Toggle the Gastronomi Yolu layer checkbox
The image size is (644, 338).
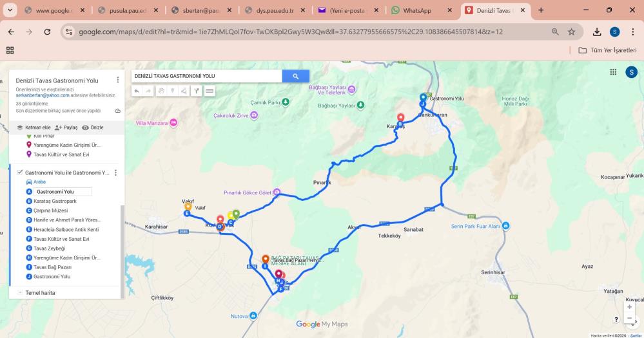[20, 173]
